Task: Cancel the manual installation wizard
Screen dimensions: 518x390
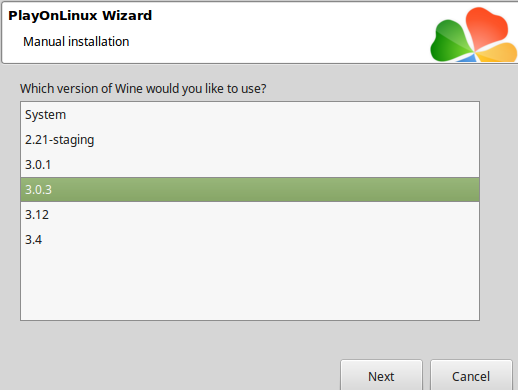Action: (x=471, y=376)
